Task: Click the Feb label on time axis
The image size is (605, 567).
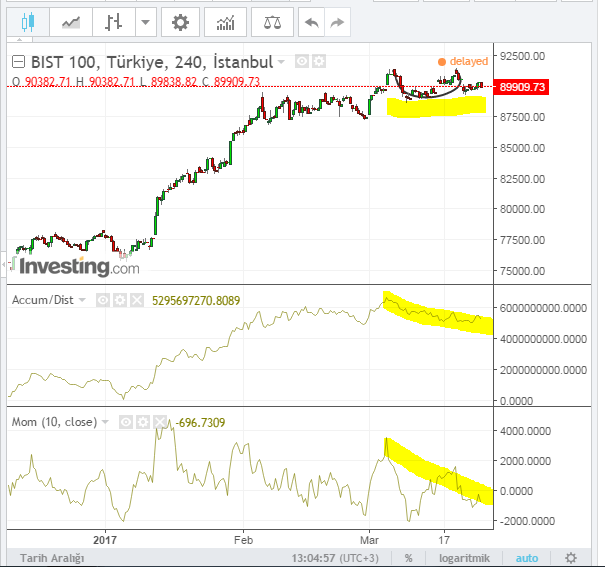Action: tap(243, 540)
